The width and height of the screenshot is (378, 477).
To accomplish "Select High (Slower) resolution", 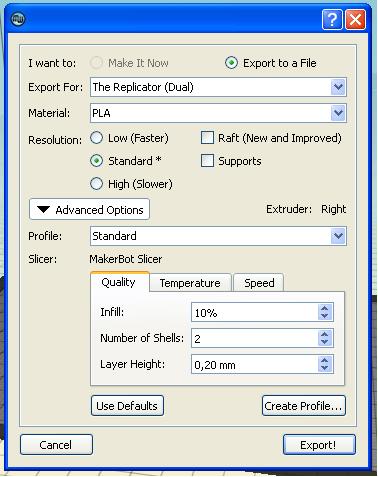I will click(96, 184).
